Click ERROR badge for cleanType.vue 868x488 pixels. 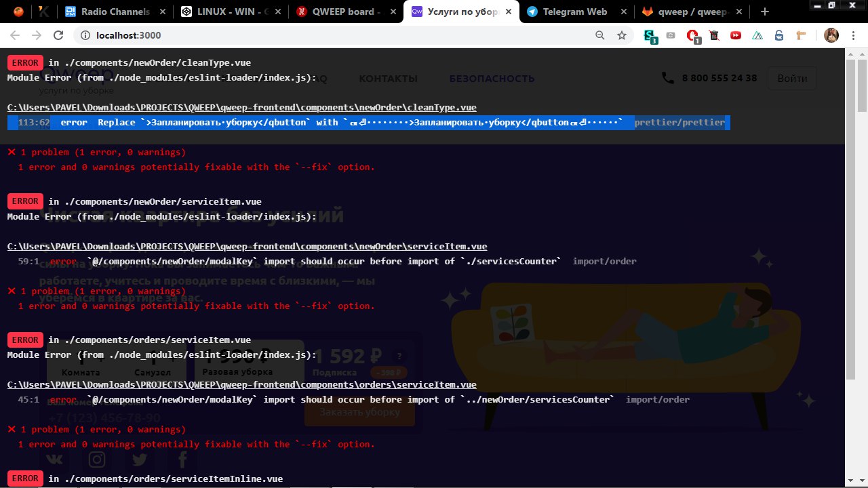[25, 62]
